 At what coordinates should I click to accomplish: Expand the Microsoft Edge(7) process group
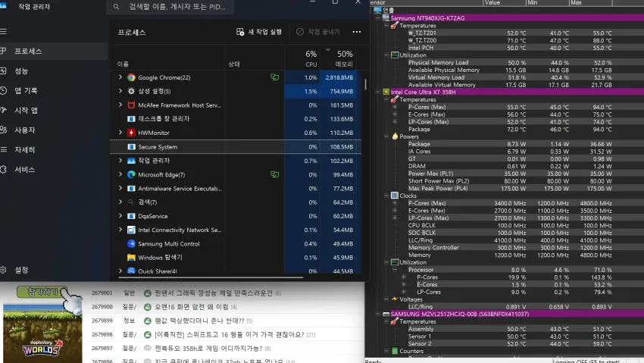120,174
